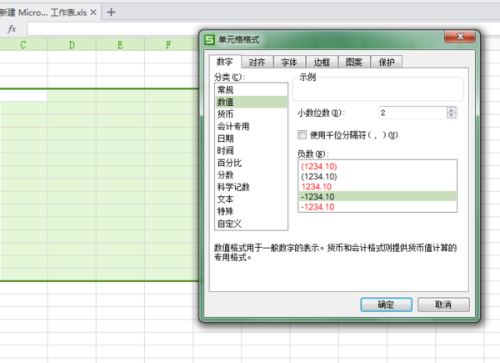Select column F header
This screenshot has width=500, height=363.
169,44
